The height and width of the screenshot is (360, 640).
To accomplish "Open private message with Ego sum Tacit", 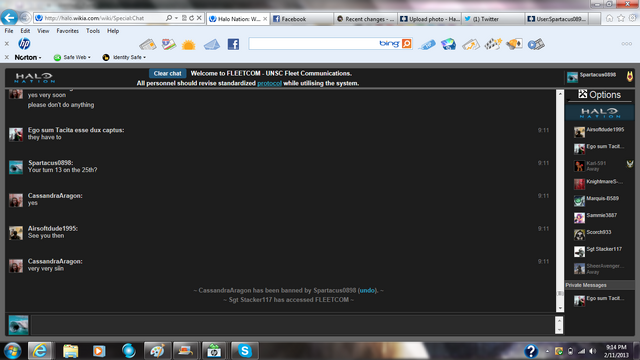I will pos(600,300).
